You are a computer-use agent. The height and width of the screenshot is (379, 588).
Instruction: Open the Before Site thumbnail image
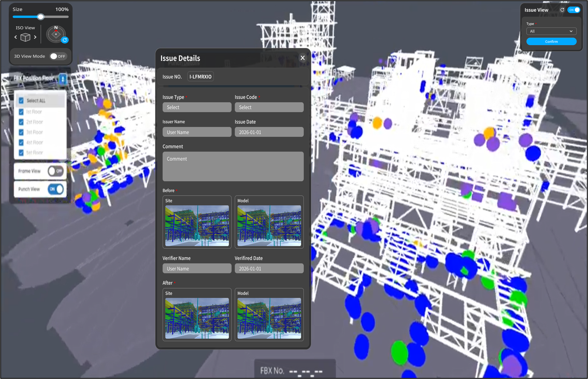tap(197, 226)
